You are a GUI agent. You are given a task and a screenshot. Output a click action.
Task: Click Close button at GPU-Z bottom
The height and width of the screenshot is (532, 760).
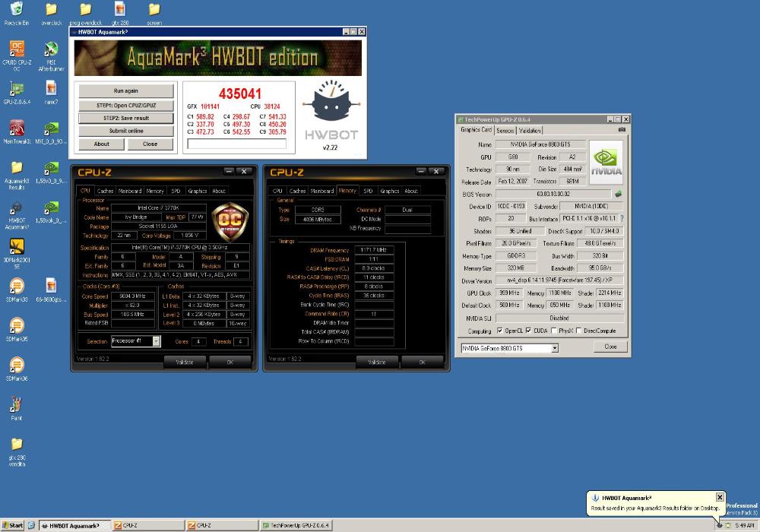click(x=611, y=347)
